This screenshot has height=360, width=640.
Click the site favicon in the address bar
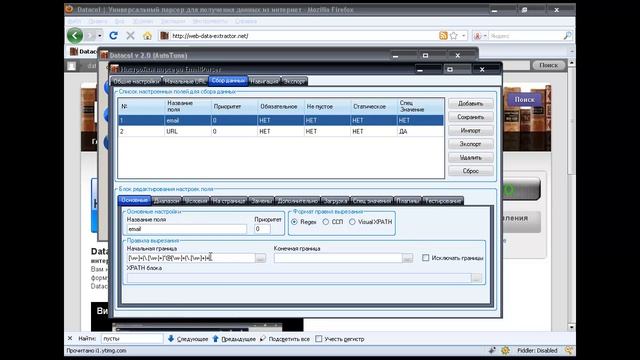(164, 36)
